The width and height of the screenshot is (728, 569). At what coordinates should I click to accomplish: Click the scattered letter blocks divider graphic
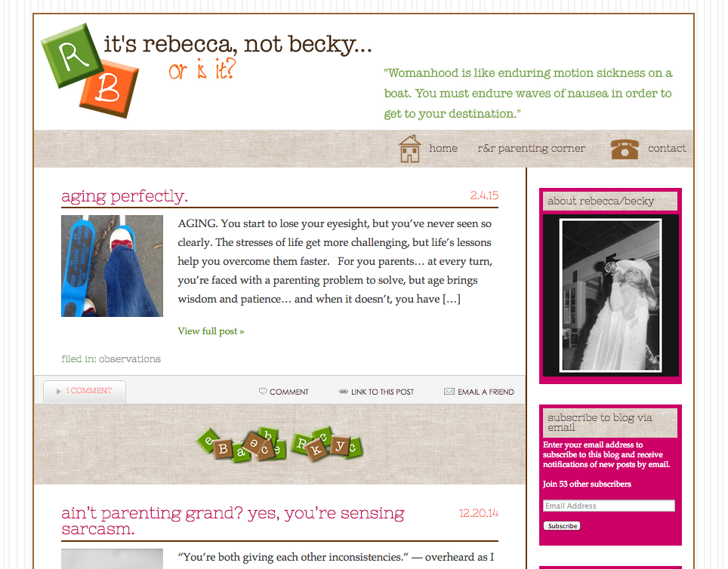(280, 444)
